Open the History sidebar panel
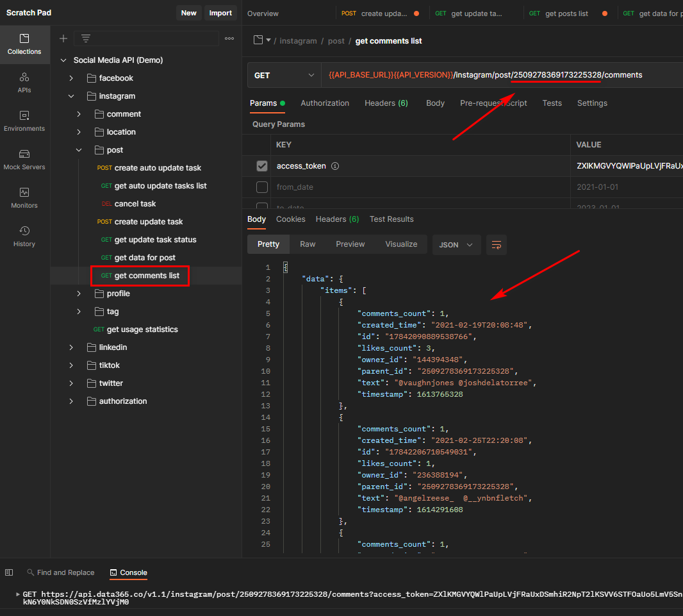 [24, 236]
